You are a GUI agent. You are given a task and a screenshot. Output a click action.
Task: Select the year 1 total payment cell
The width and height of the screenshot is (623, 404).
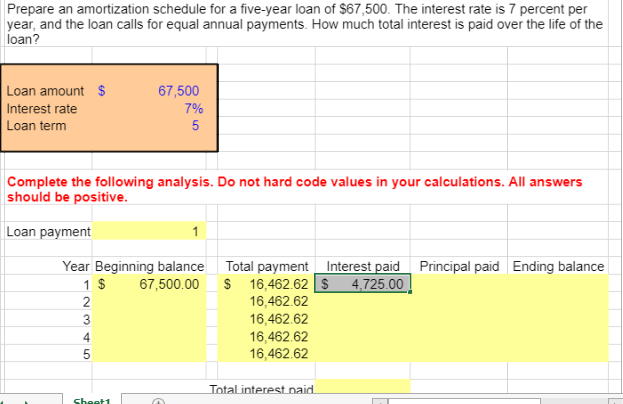(267, 284)
